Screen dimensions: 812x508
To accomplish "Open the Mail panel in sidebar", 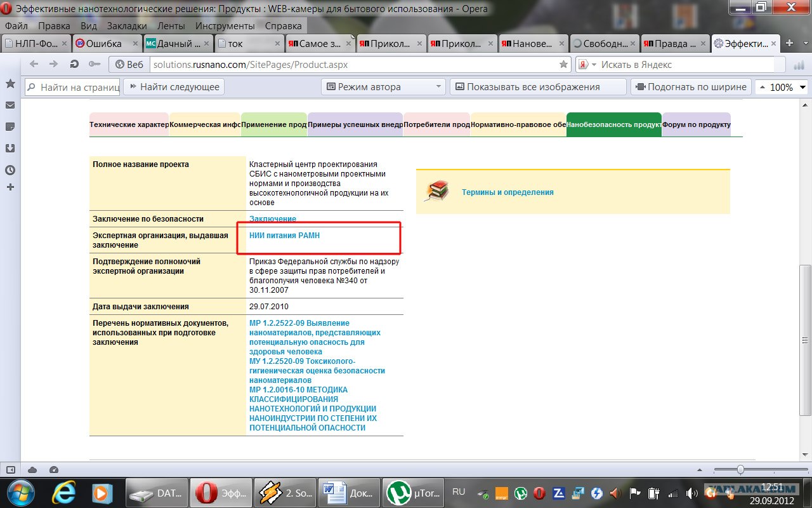I will [x=10, y=105].
